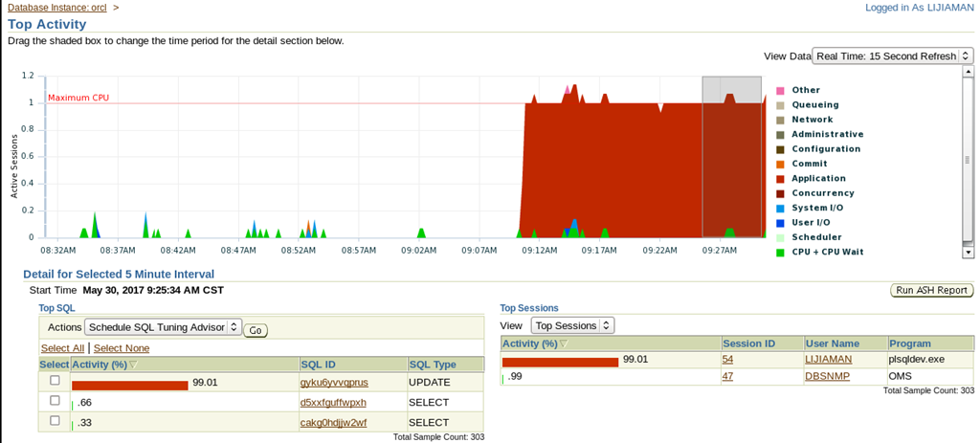Screen dimensions: 980x443
Task: Click the legend scrollbar up arrow
Action: (x=969, y=71)
